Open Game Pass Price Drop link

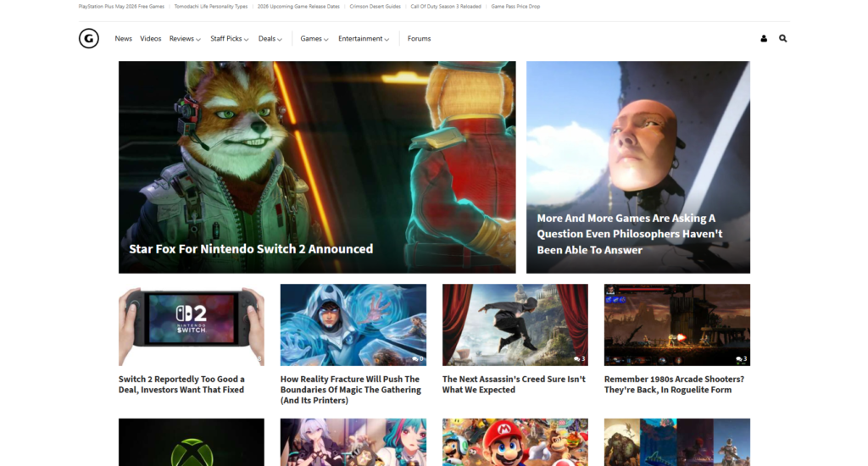point(515,7)
